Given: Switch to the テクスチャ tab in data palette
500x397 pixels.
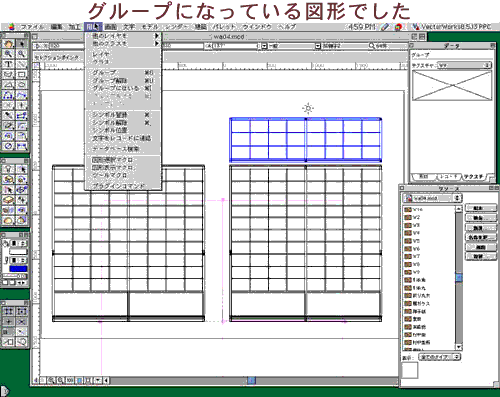Looking at the screenshot, I should click(x=474, y=176).
